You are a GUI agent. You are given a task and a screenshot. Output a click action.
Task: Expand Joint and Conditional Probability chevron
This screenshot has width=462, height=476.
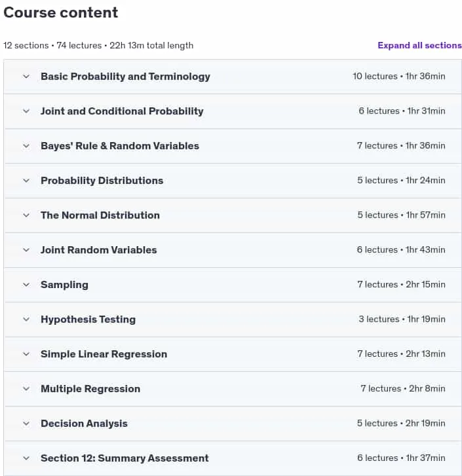pyautogui.click(x=26, y=111)
